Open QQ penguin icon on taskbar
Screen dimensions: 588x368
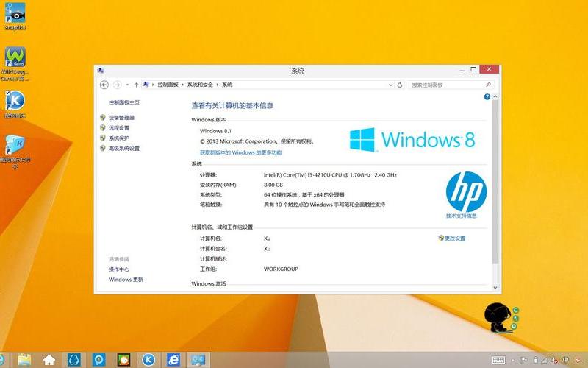74,360
